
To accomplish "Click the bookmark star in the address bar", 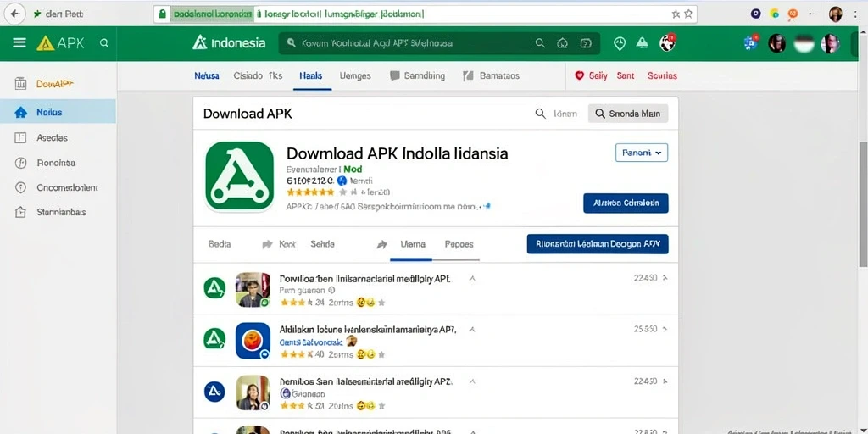I will click(688, 14).
